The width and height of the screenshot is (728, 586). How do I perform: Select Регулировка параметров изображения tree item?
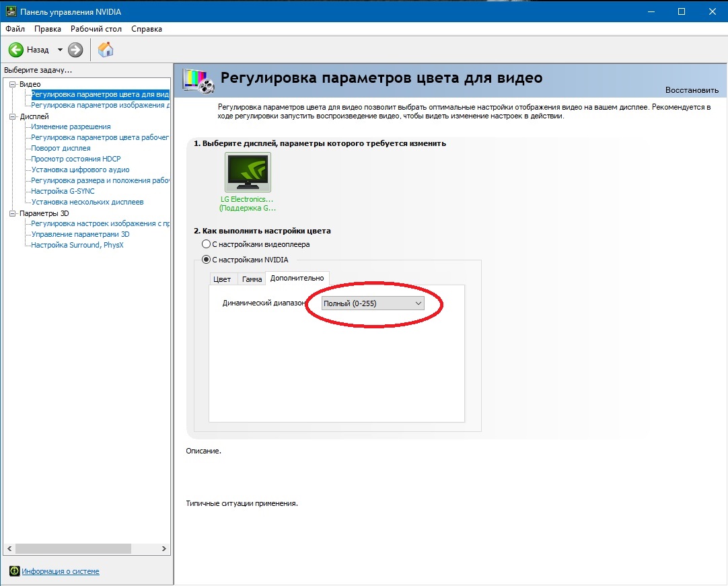(x=100, y=105)
